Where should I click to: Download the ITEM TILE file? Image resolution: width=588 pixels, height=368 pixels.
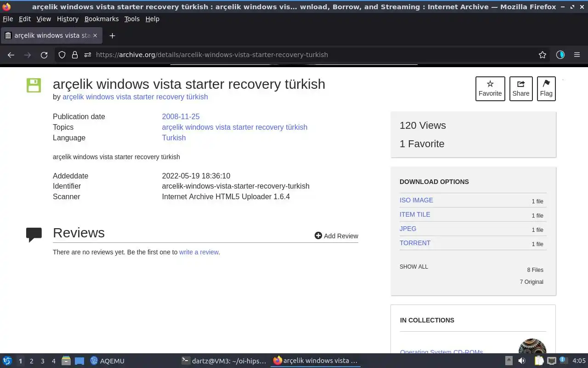(415, 214)
